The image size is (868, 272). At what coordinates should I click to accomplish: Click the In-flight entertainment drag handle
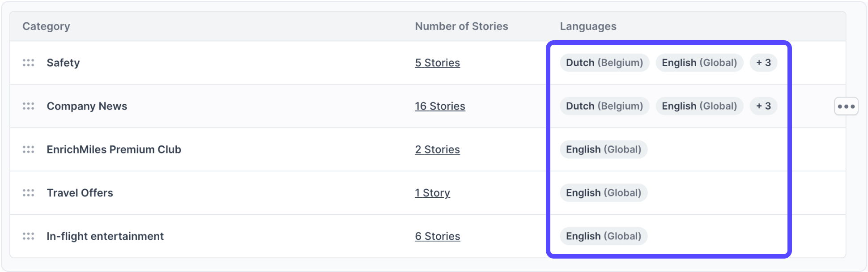[x=28, y=236]
